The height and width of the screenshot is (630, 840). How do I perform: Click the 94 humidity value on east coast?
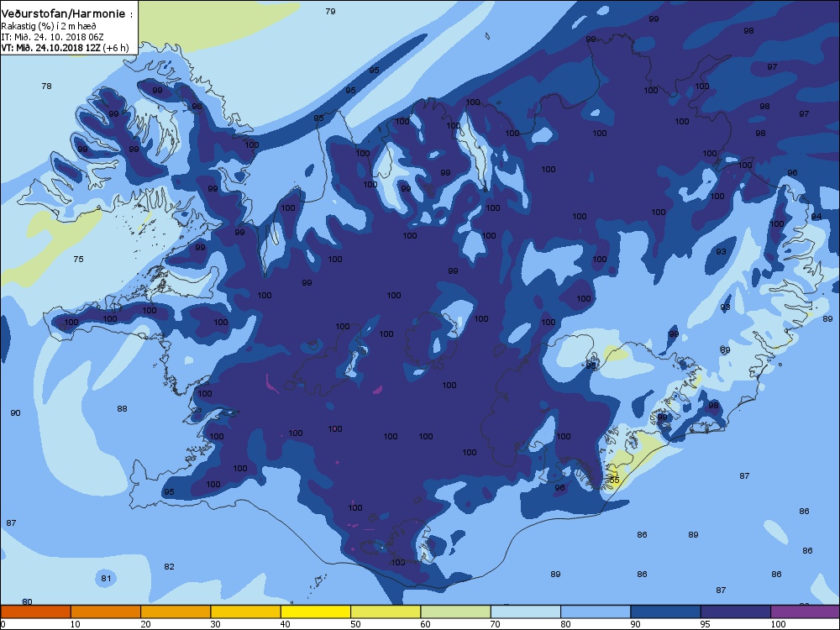[816, 217]
